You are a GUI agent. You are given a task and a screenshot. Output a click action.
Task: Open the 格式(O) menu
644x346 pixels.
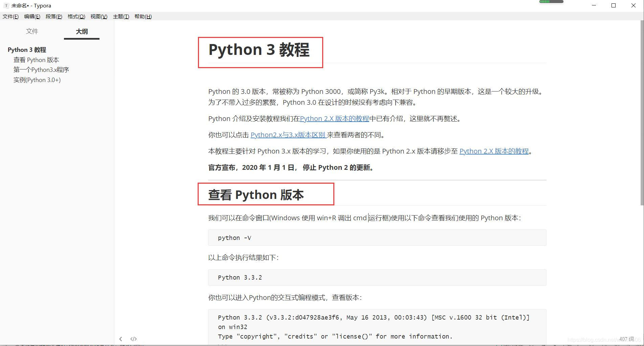(x=76, y=17)
